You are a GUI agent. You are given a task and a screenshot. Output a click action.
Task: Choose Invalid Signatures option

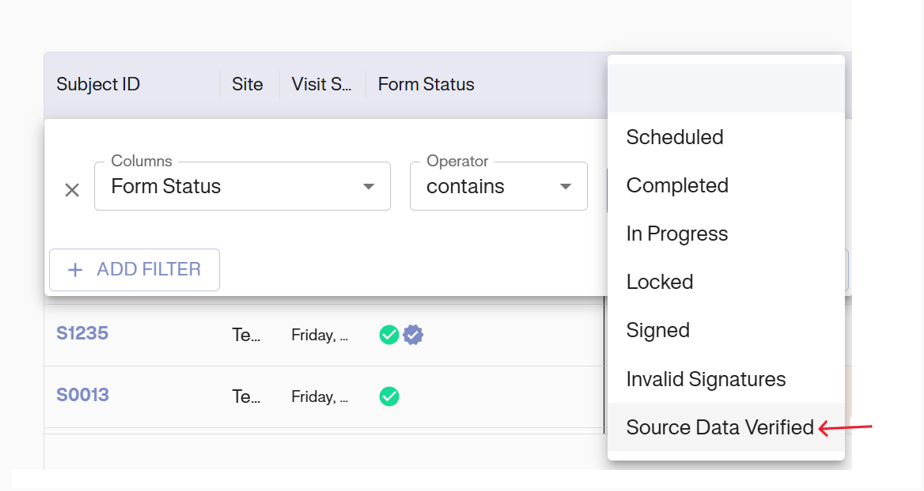(706, 379)
